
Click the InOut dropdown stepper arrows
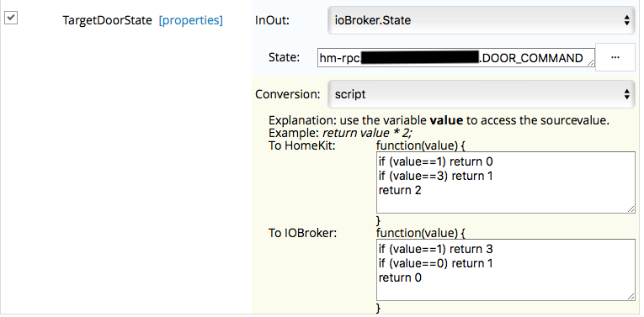tap(627, 20)
